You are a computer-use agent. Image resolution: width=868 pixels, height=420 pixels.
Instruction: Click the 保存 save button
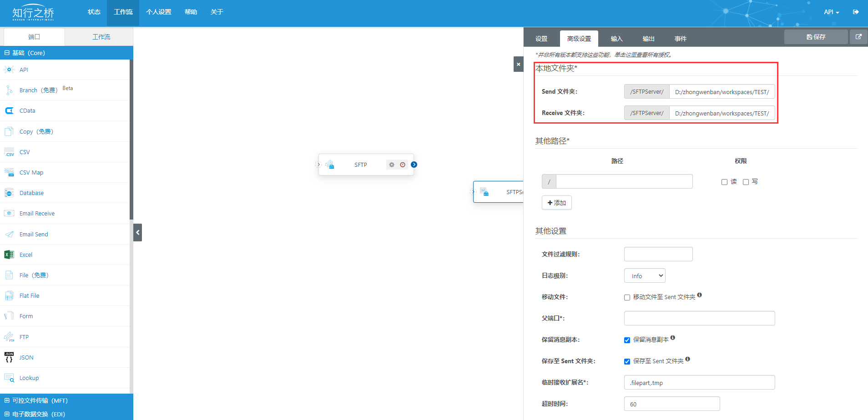[816, 37]
